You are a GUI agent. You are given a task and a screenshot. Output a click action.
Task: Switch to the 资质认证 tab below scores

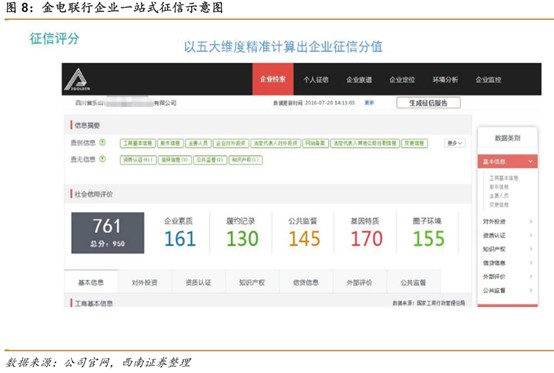pos(199,282)
